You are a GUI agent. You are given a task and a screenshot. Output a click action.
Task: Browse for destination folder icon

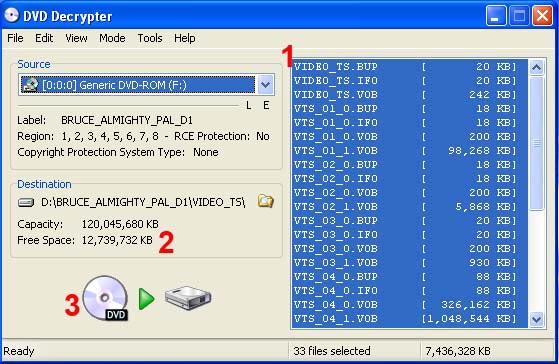[x=266, y=201]
